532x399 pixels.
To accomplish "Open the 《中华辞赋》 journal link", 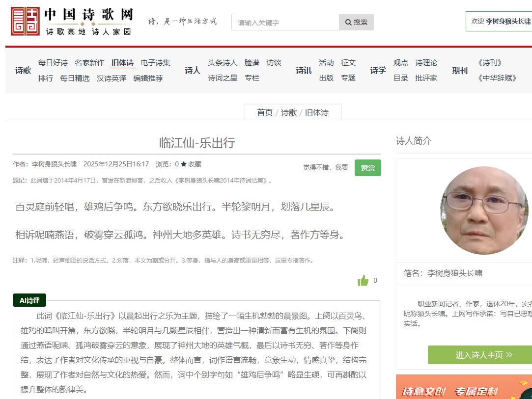I will click(x=497, y=78).
